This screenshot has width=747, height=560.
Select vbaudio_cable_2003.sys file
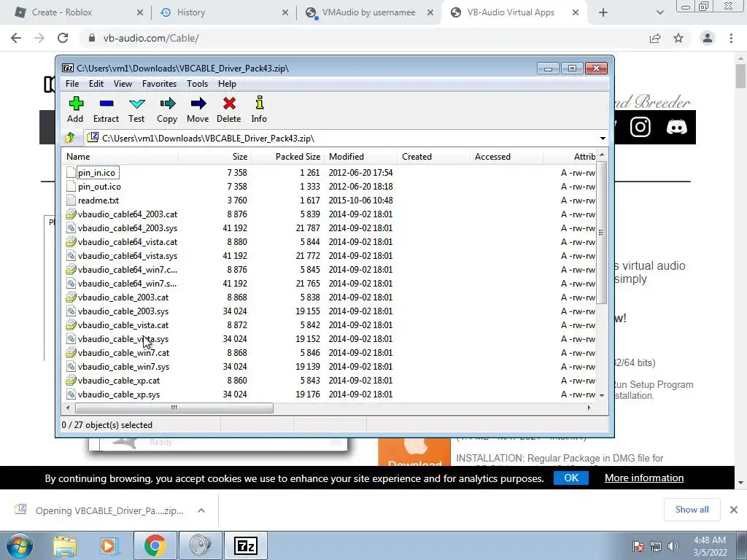pyautogui.click(x=123, y=311)
